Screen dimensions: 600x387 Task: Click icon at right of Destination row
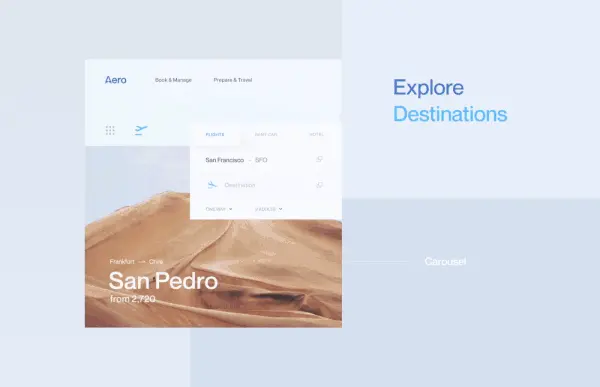(x=319, y=185)
